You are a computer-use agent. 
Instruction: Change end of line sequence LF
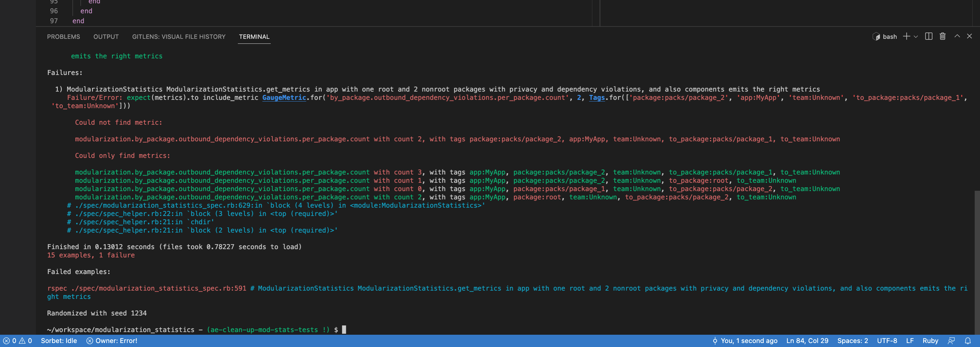(x=910, y=341)
